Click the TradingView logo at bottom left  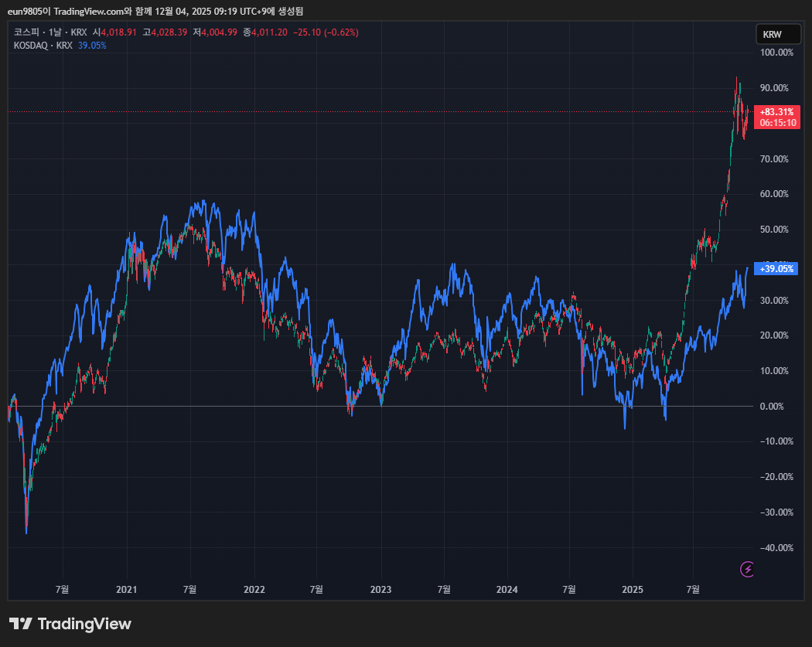(x=70, y=624)
